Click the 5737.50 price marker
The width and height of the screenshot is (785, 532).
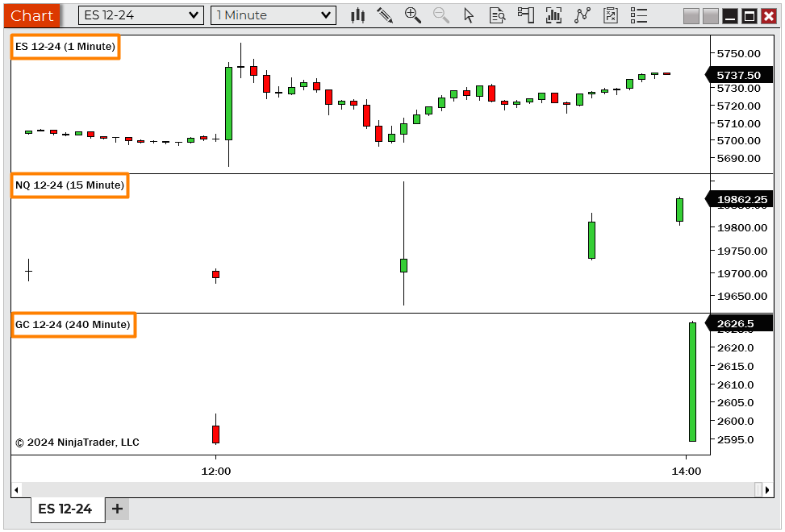click(x=739, y=75)
